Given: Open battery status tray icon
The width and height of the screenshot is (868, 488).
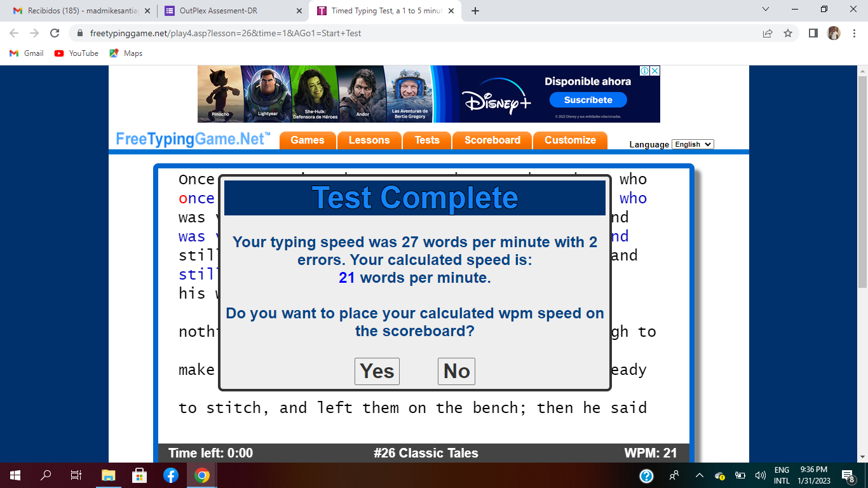Looking at the screenshot, I should (740, 475).
